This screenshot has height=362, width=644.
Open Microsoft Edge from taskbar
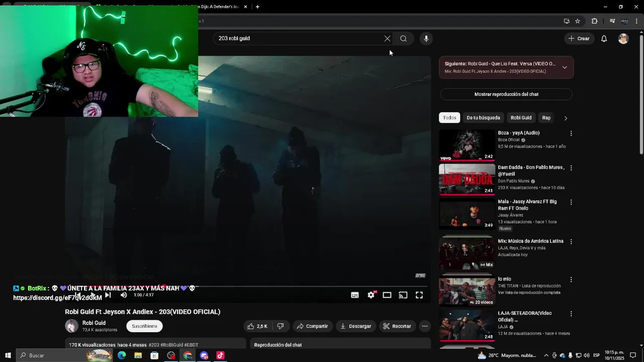(x=122, y=355)
